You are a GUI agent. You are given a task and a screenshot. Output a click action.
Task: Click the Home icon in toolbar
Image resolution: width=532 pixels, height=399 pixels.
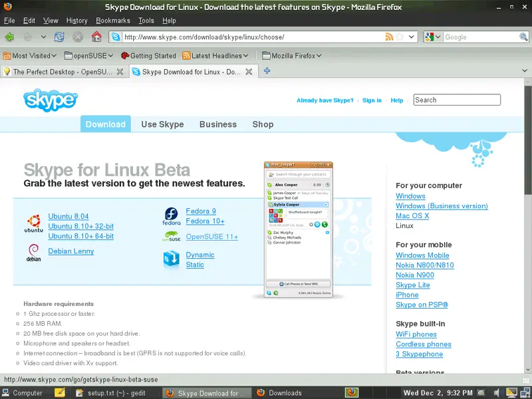[x=96, y=37]
